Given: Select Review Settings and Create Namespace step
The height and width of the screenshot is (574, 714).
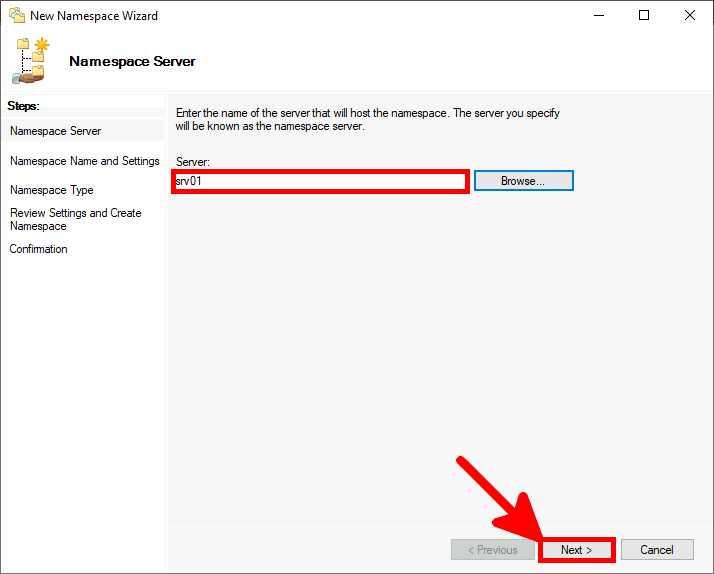Looking at the screenshot, I should pyautogui.click(x=76, y=219).
